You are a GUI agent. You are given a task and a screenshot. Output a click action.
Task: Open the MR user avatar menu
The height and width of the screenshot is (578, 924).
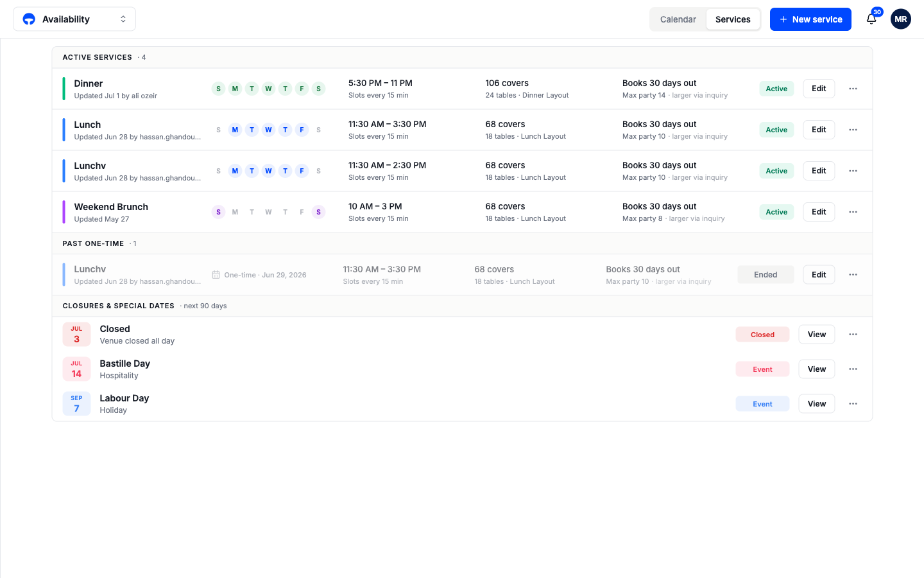(901, 19)
